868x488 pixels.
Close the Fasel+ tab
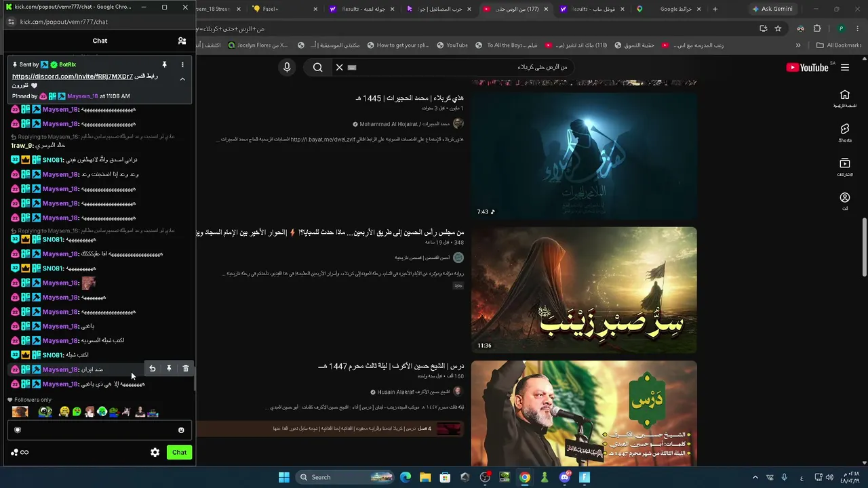pos(315,9)
